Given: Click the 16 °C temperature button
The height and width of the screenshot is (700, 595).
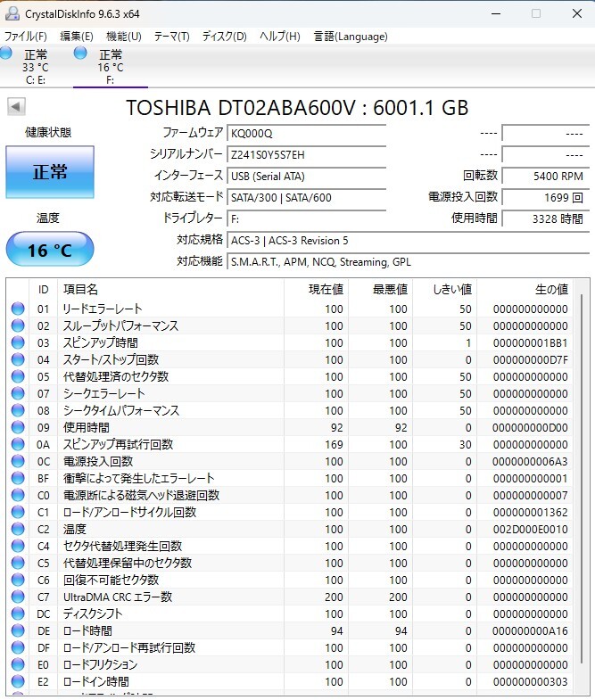Looking at the screenshot, I should (x=50, y=250).
